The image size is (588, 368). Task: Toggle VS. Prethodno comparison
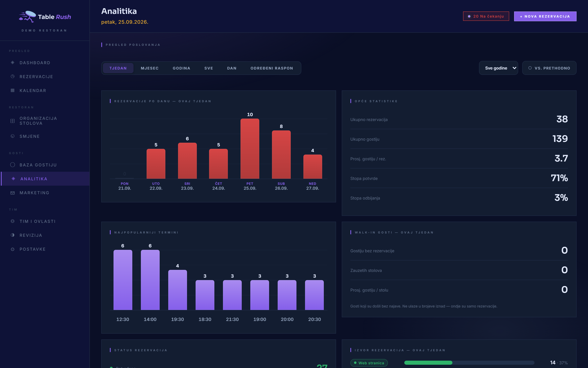pyautogui.click(x=549, y=68)
